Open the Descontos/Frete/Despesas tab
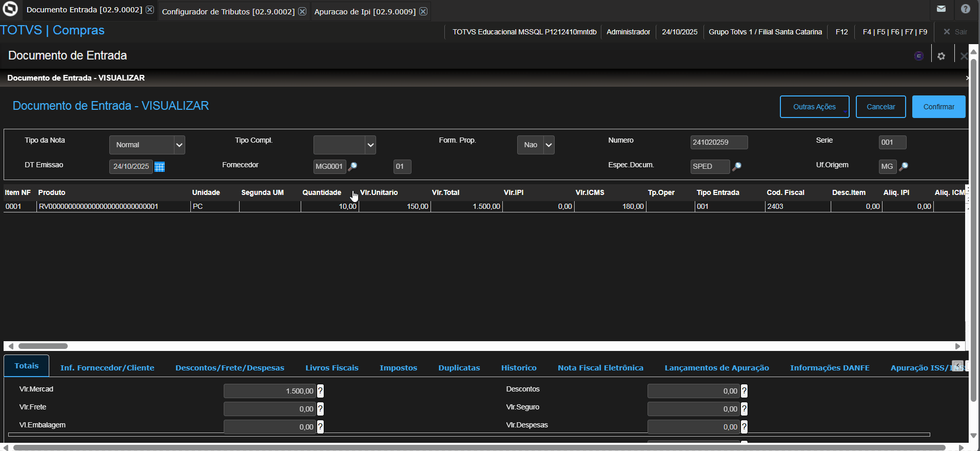 [x=230, y=368]
